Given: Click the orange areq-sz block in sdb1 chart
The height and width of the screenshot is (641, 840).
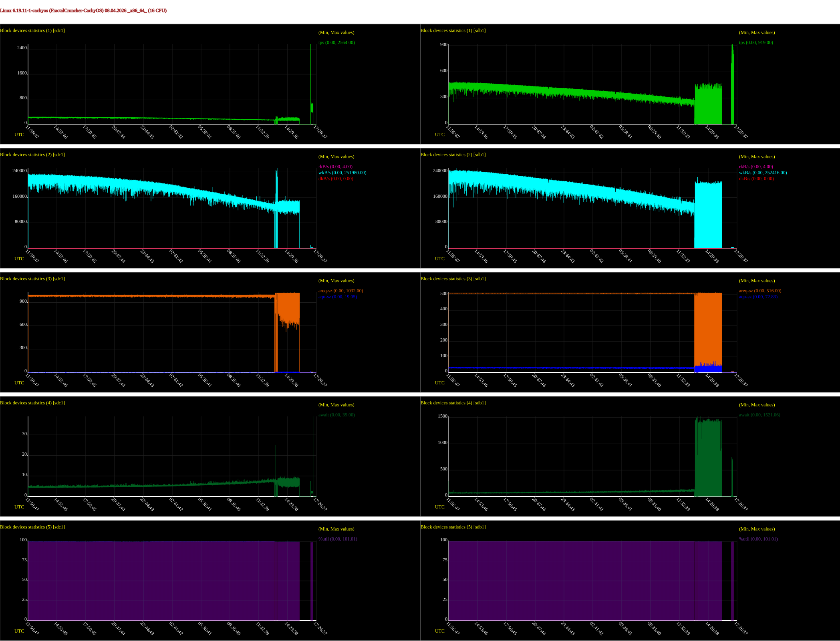Looking at the screenshot, I should [x=708, y=328].
